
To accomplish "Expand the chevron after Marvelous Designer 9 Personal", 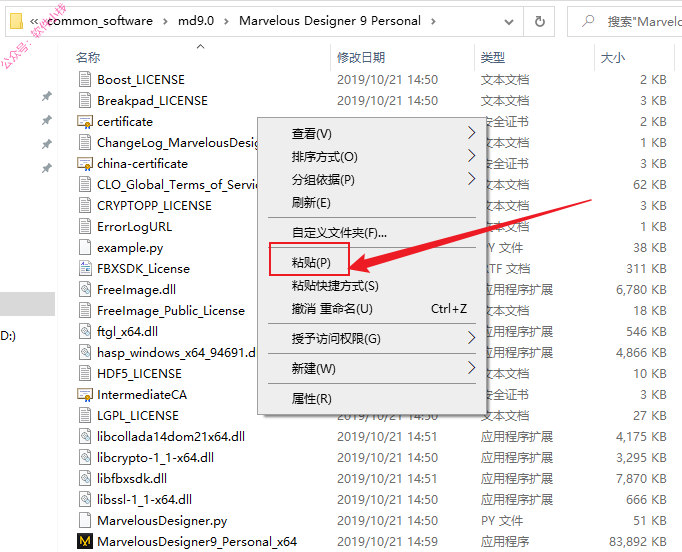I will click(433, 21).
